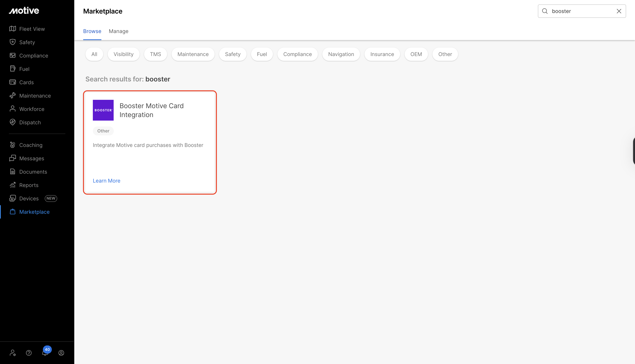Filter by Maintenance category chip
Image resolution: width=635 pixels, height=364 pixels.
click(193, 54)
